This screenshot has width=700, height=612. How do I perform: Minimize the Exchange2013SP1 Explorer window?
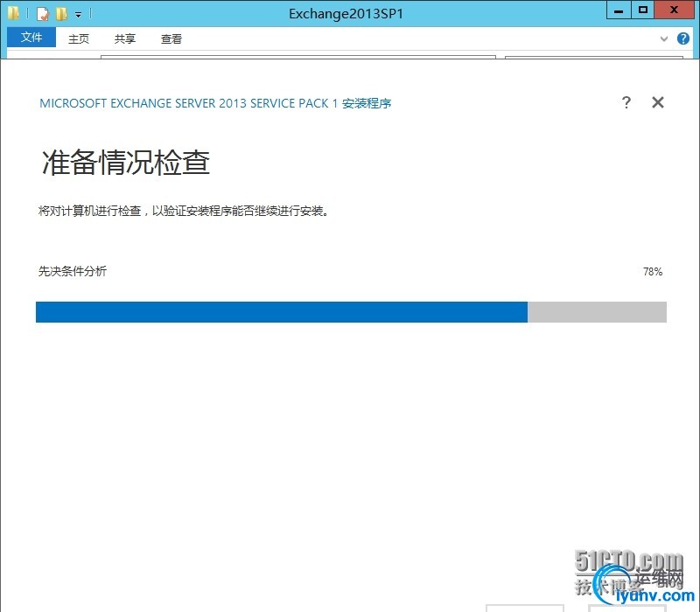coord(619,10)
